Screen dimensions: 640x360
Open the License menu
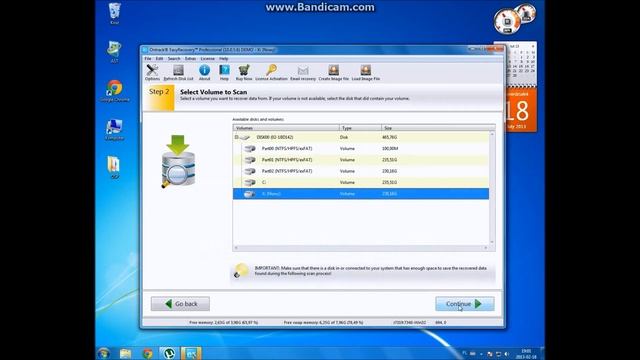click(x=207, y=59)
